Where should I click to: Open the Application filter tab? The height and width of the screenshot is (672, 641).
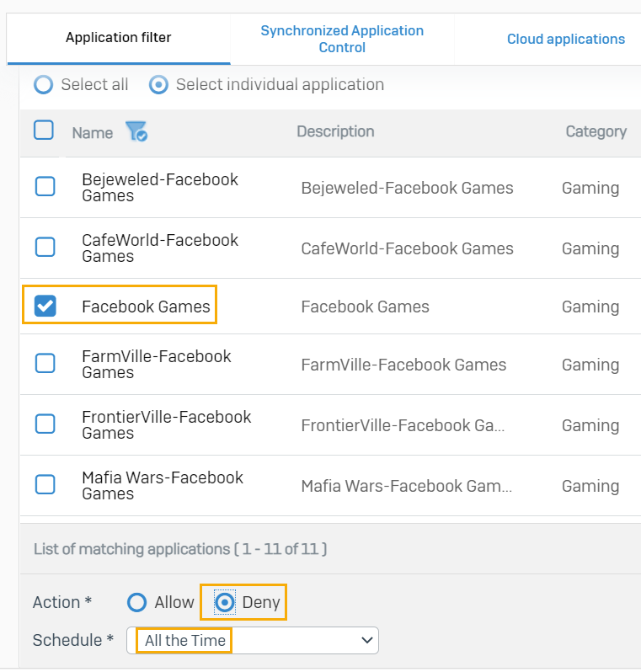pyautogui.click(x=118, y=38)
